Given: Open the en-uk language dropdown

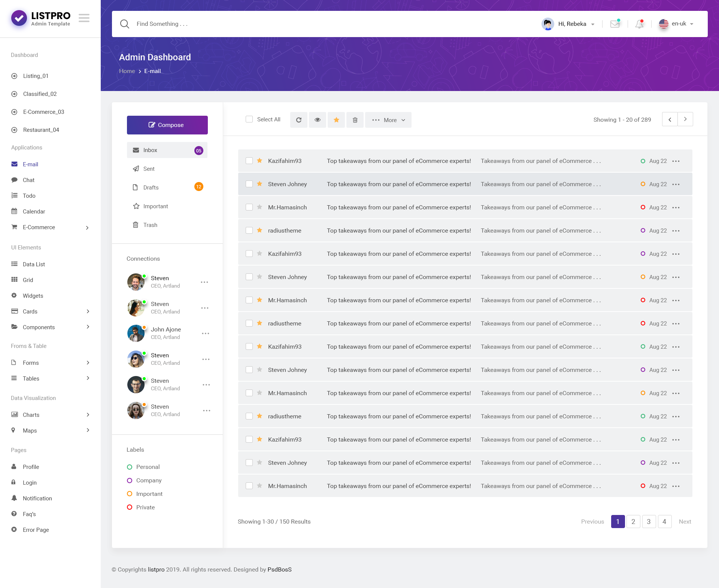Looking at the screenshot, I should coord(678,24).
